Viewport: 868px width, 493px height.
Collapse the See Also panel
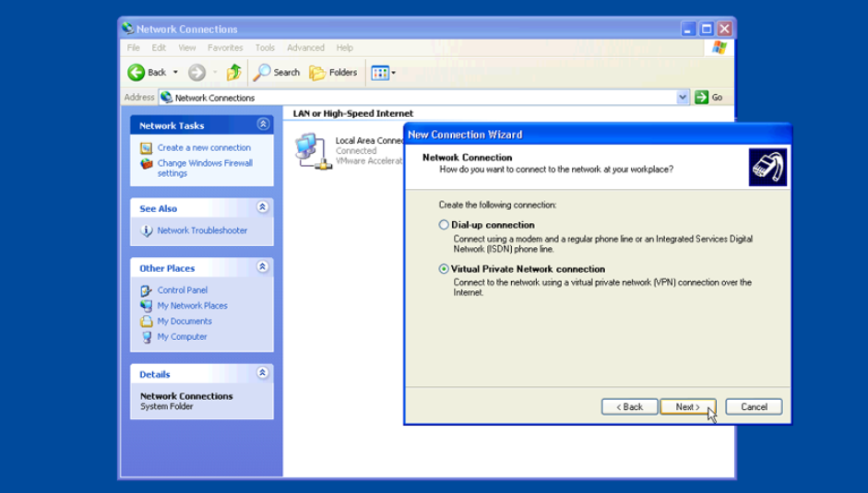coord(263,207)
